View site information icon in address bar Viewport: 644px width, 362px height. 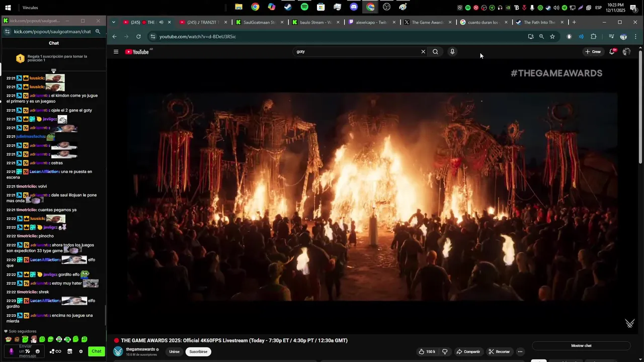click(152, 36)
